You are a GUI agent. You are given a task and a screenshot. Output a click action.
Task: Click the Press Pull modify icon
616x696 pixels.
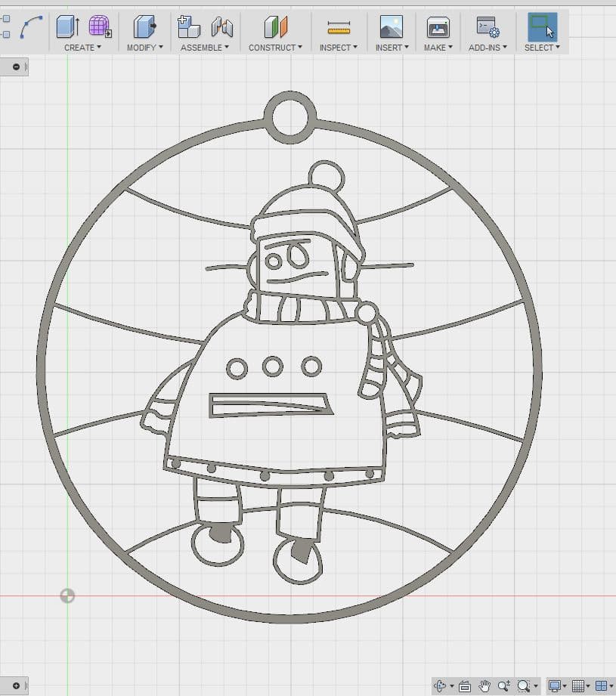144,27
